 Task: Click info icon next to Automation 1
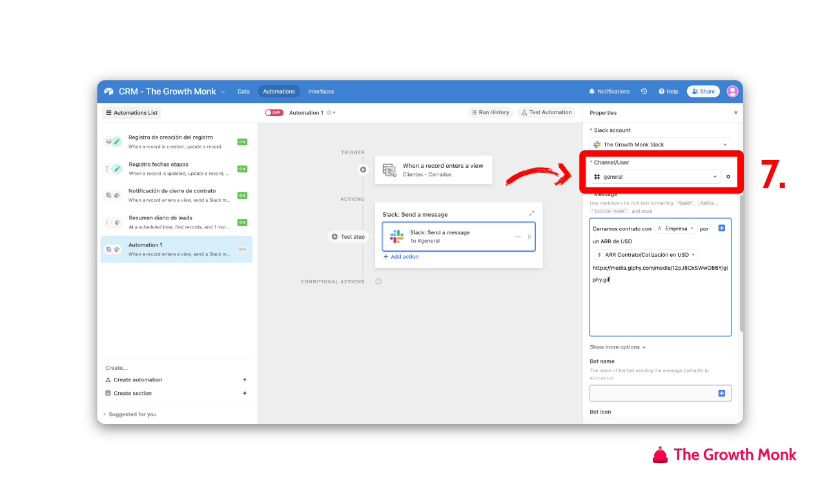[x=329, y=112]
